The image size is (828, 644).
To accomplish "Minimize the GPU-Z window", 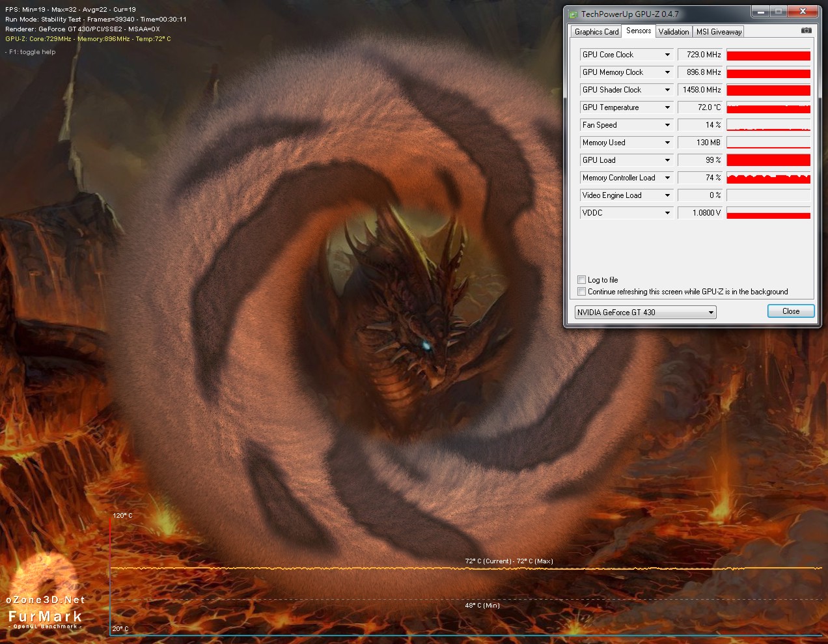I will 760,12.
